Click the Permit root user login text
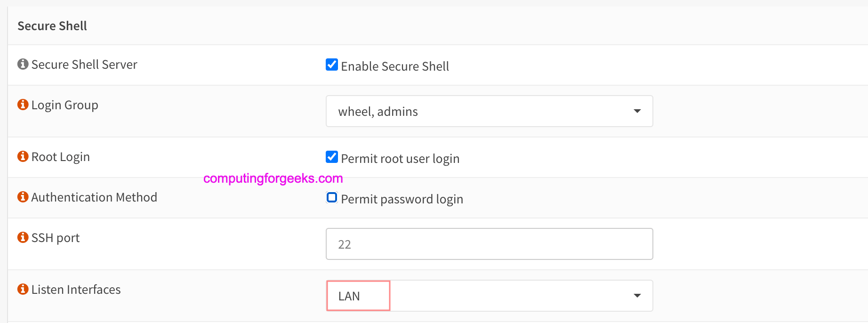Screen dimensions: 868x323 coord(400,158)
